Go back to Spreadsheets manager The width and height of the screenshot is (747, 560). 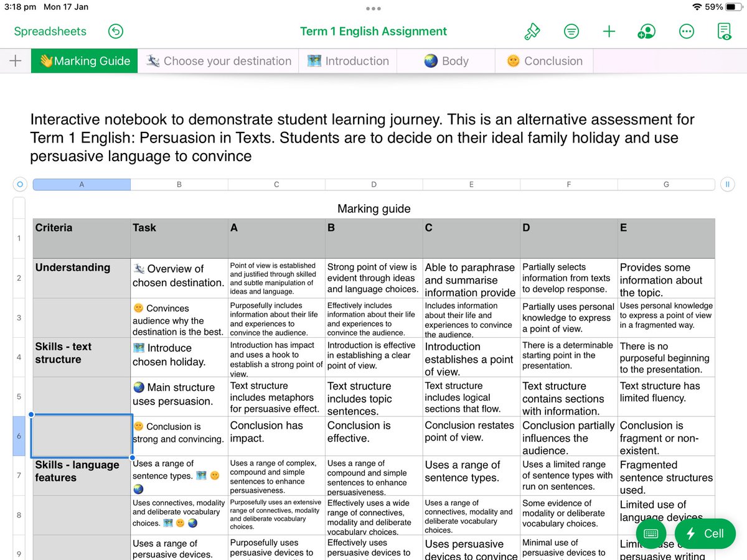[50, 32]
